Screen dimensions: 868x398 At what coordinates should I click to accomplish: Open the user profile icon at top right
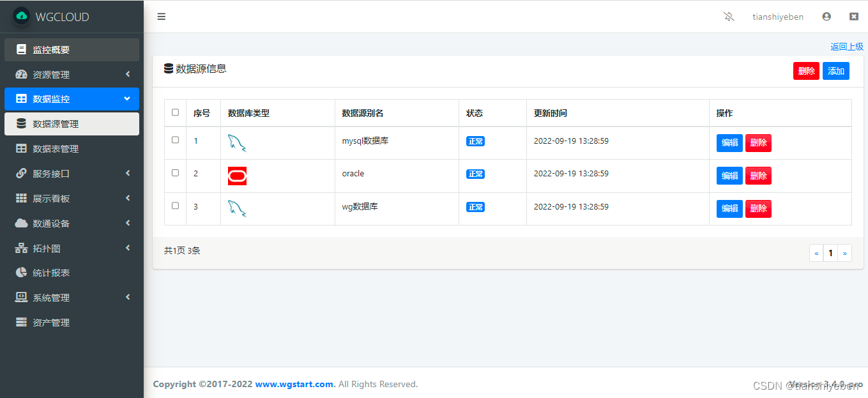coord(826,16)
